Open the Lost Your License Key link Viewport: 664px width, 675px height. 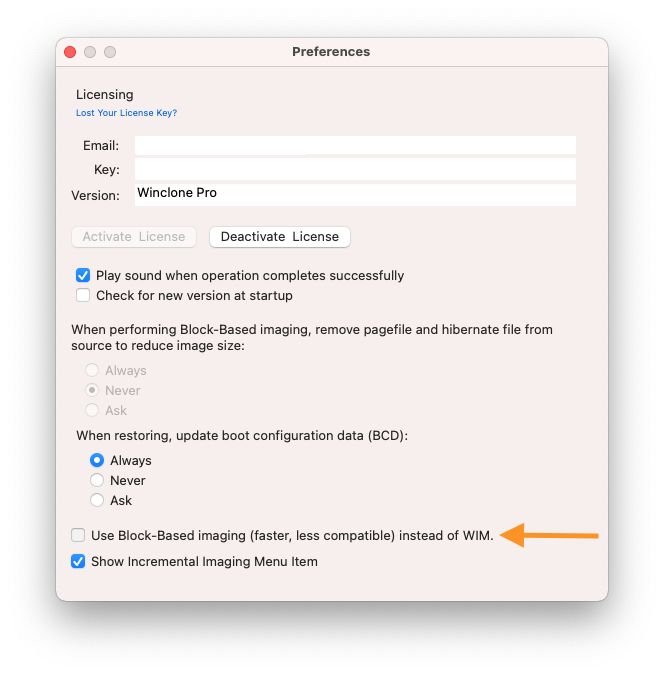[x=126, y=113]
